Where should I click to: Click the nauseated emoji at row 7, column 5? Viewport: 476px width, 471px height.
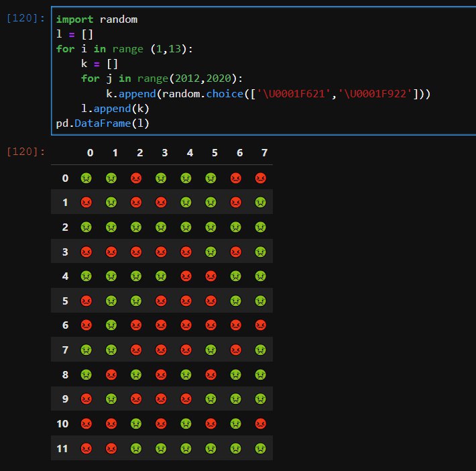211,350
